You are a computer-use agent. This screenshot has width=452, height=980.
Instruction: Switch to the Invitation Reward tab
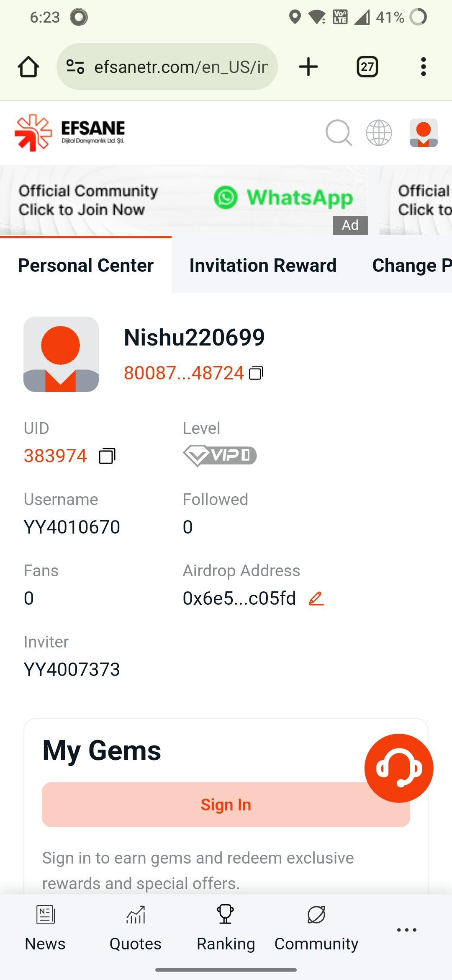point(263,266)
